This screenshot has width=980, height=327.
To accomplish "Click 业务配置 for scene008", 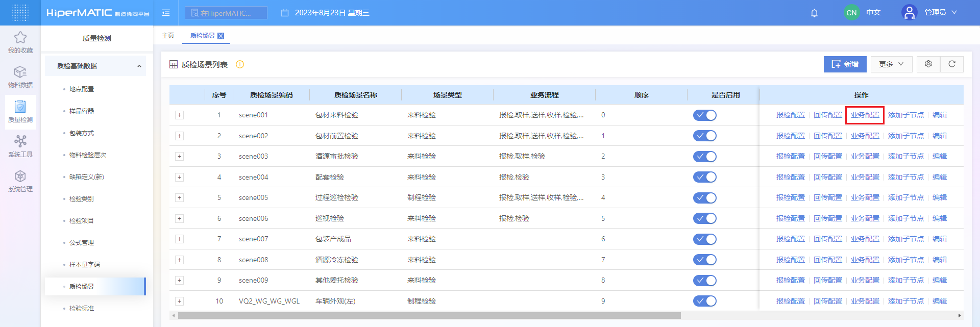I will (865, 260).
